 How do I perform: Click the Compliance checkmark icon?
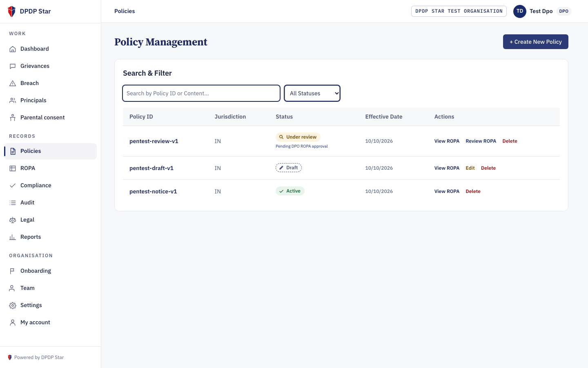pyautogui.click(x=13, y=186)
